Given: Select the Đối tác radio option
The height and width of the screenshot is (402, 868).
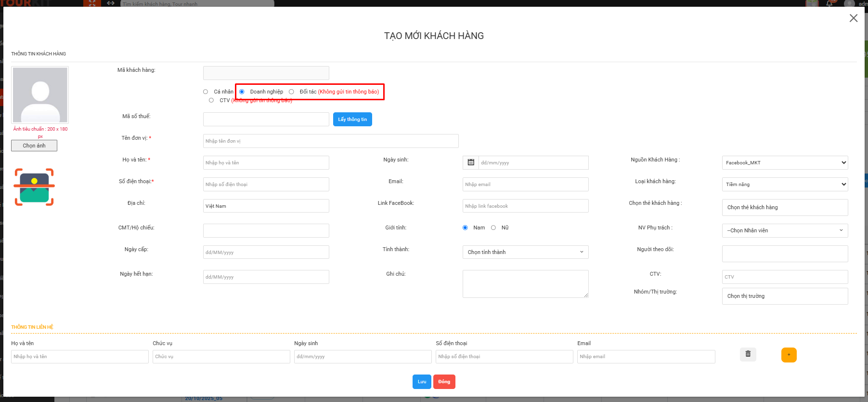Looking at the screenshot, I should pyautogui.click(x=291, y=92).
